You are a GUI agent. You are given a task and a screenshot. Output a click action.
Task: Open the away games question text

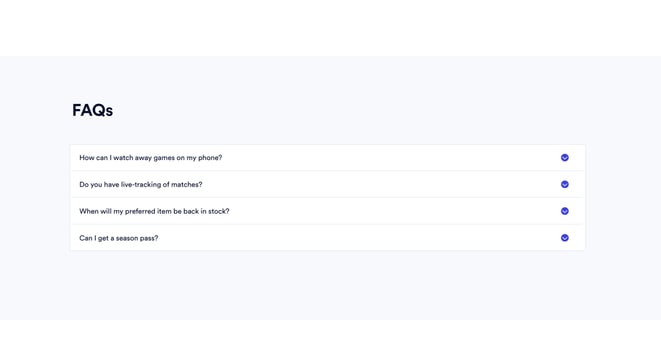coord(150,158)
